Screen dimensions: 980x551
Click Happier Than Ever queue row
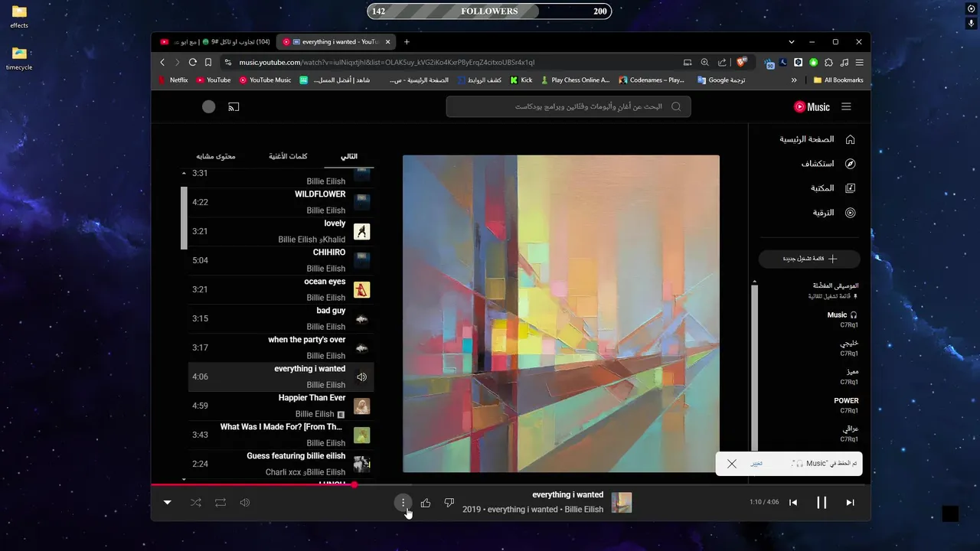click(281, 406)
